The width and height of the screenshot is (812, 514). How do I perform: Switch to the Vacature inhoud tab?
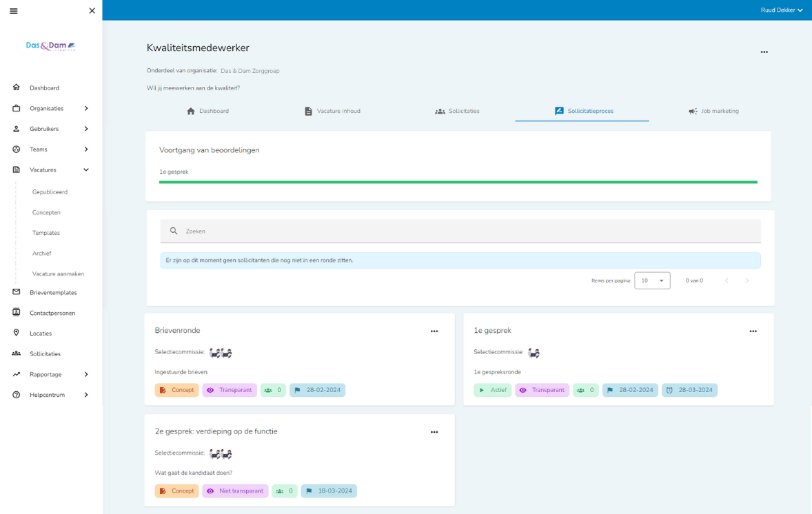332,111
